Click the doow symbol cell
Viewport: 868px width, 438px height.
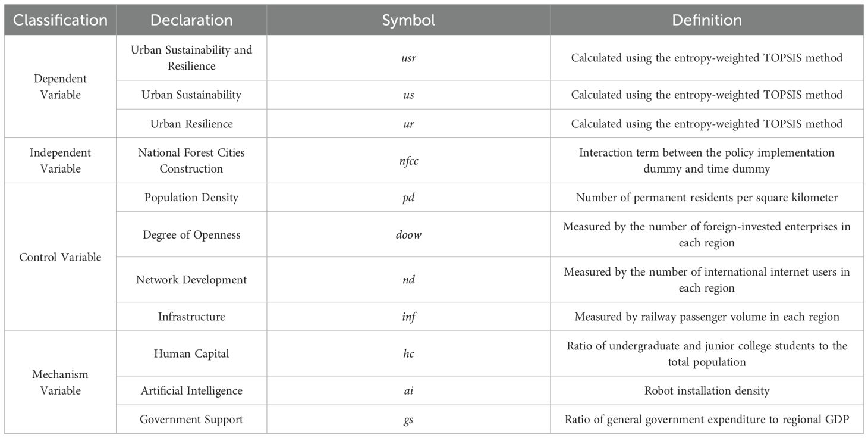[x=408, y=234]
